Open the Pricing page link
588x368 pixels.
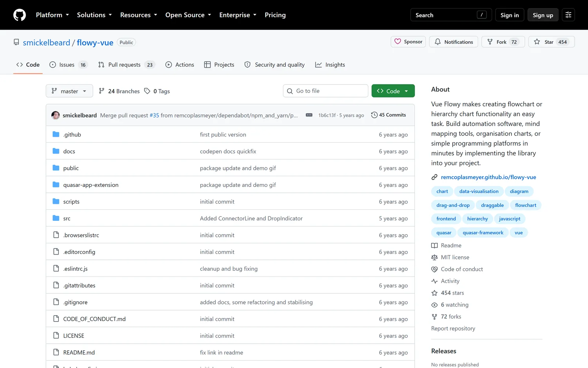[x=275, y=15]
